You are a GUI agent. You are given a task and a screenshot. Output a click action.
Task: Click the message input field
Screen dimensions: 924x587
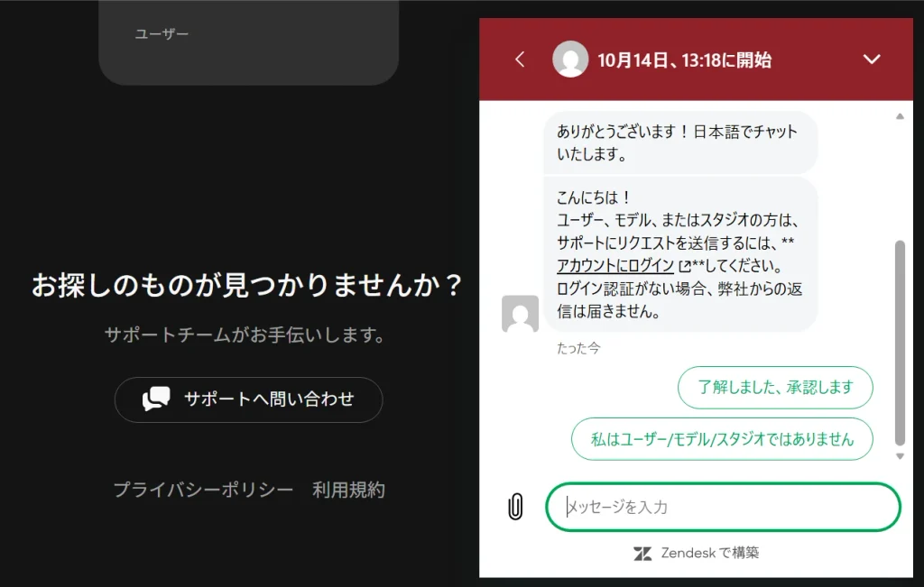[x=723, y=507]
